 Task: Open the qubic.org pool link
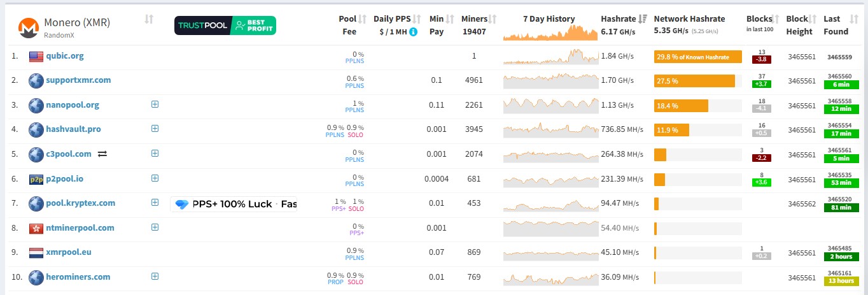coord(65,56)
